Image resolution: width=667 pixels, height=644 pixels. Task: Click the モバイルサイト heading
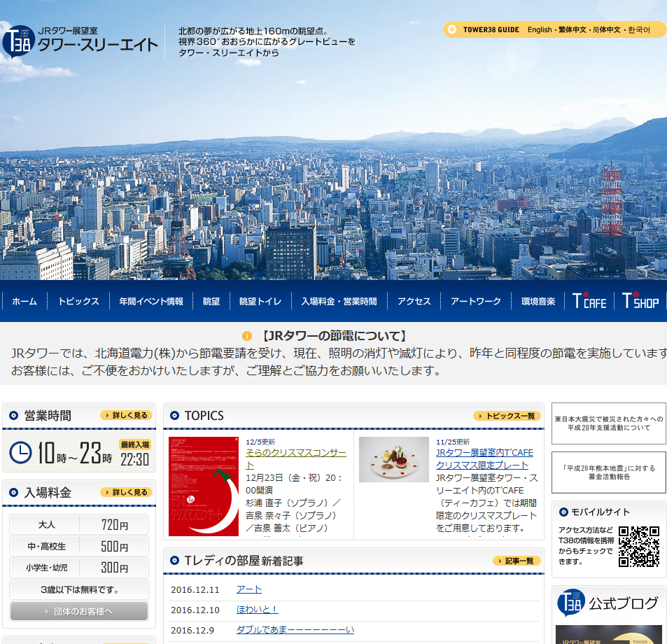(601, 512)
